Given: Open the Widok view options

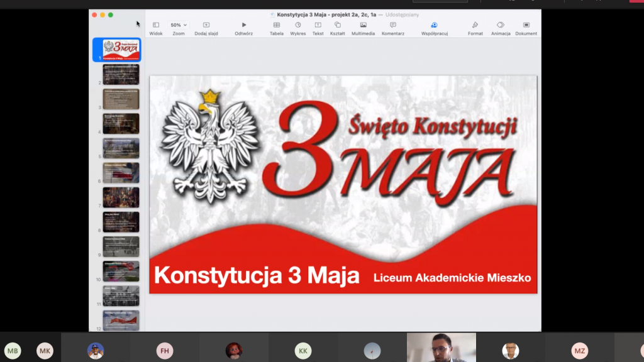Looking at the screenshot, I should (156, 28).
